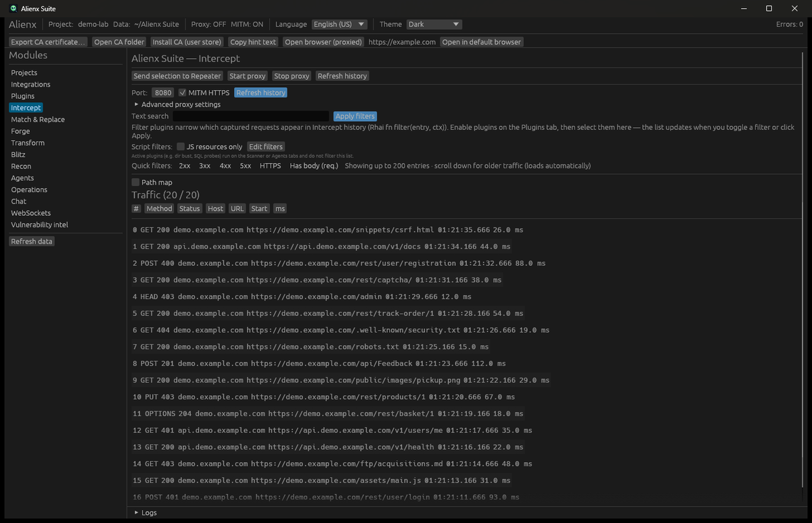Click the gray Refresh history button
Screen dimensions: 812x523
(x=342, y=76)
